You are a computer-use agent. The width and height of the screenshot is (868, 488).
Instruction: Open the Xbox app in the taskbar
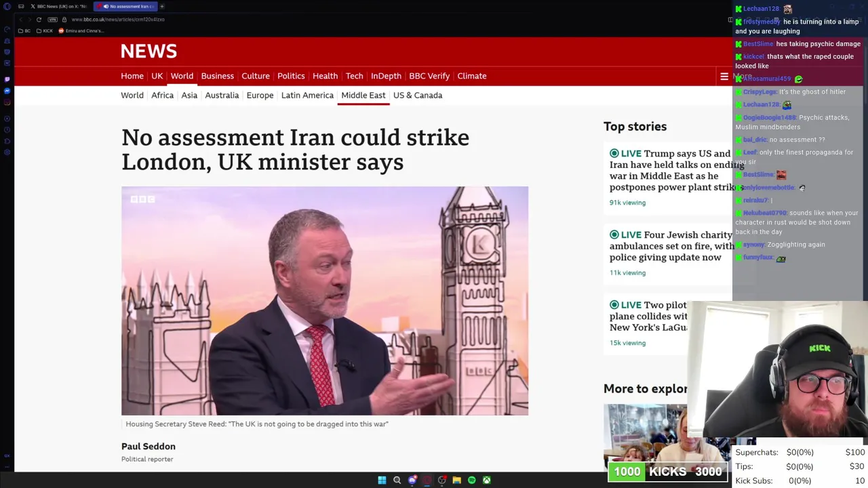tap(487, 481)
